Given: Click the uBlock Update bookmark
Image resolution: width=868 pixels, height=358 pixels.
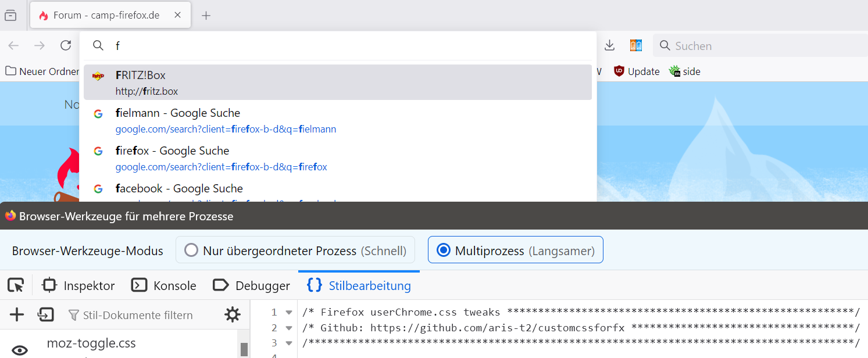Looking at the screenshot, I should [637, 71].
